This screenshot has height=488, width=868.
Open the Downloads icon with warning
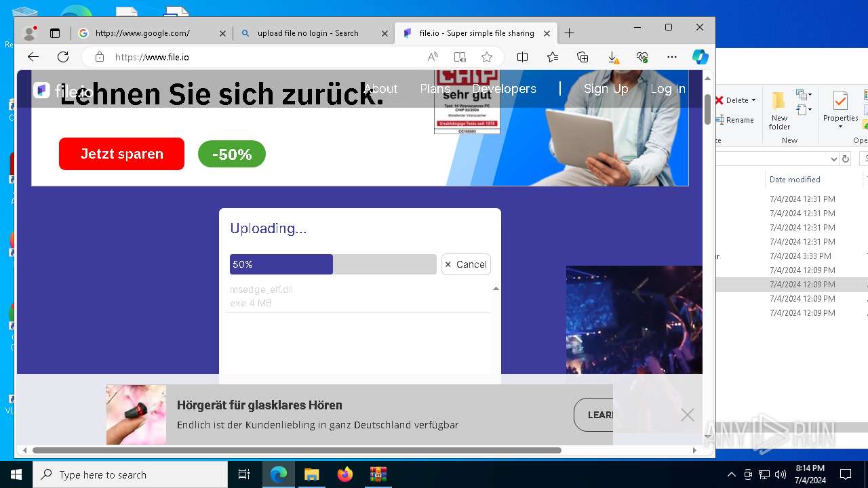point(612,57)
